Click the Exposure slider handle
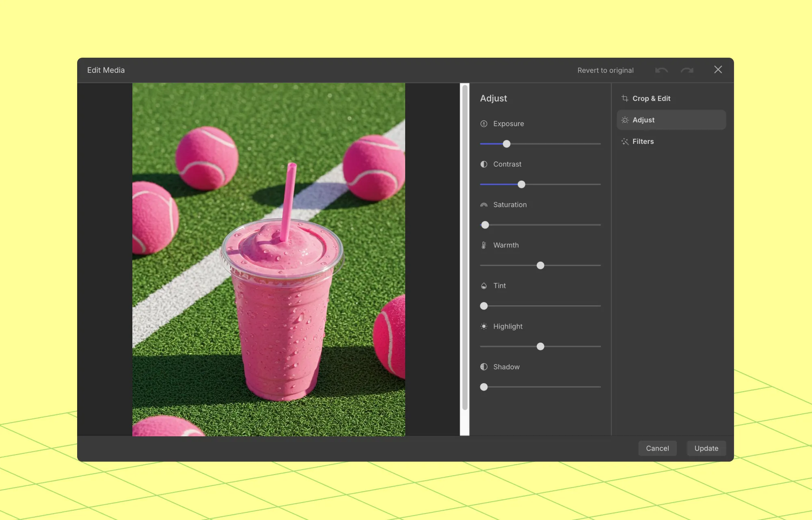Screen dimensions: 812x520 506,144
